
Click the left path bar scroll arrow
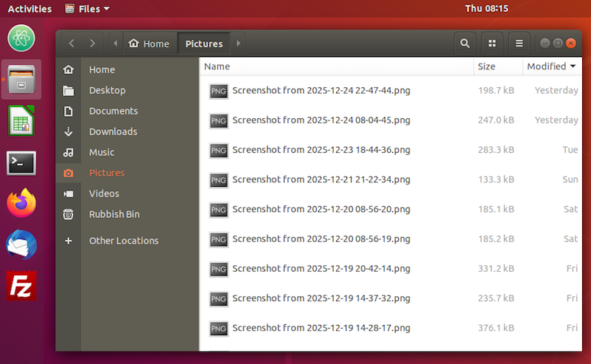coord(116,44)
